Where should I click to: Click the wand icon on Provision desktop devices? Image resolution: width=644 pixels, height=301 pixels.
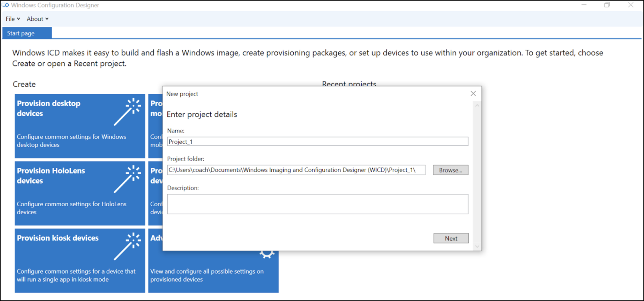pos(127,112)
